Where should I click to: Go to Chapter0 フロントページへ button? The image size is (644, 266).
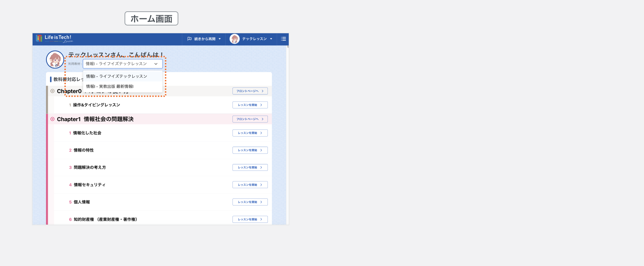point(250,91)
